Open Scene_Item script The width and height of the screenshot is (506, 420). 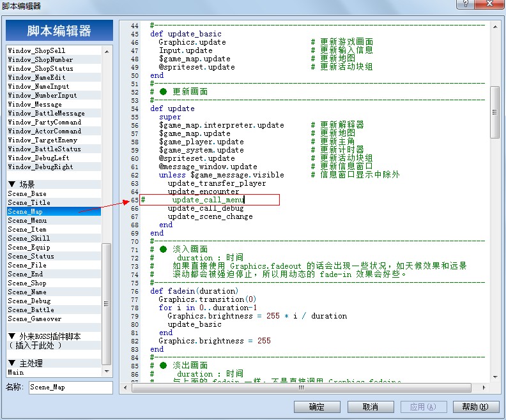coord(54,230)
